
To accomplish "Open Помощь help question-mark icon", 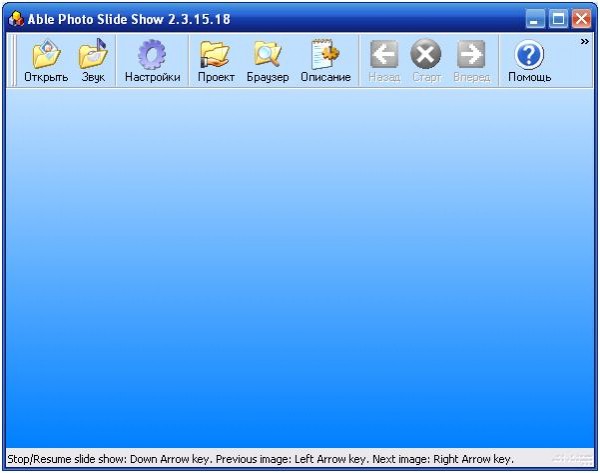I will click(529, 60).
